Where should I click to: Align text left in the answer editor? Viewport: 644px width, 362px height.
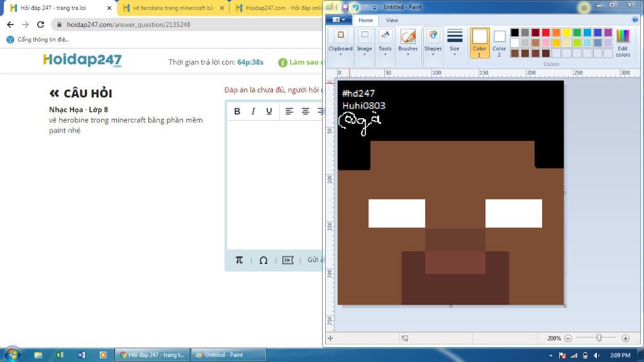point(289,111)
